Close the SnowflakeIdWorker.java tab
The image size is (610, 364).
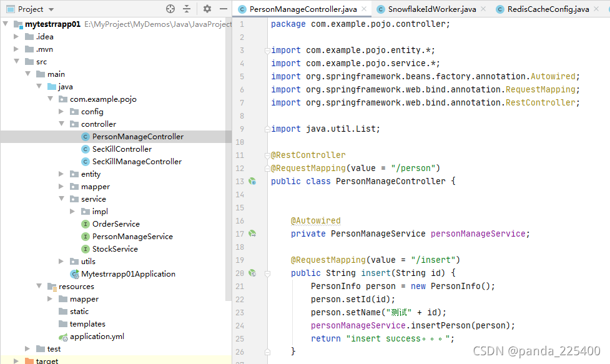click(483, 9)
